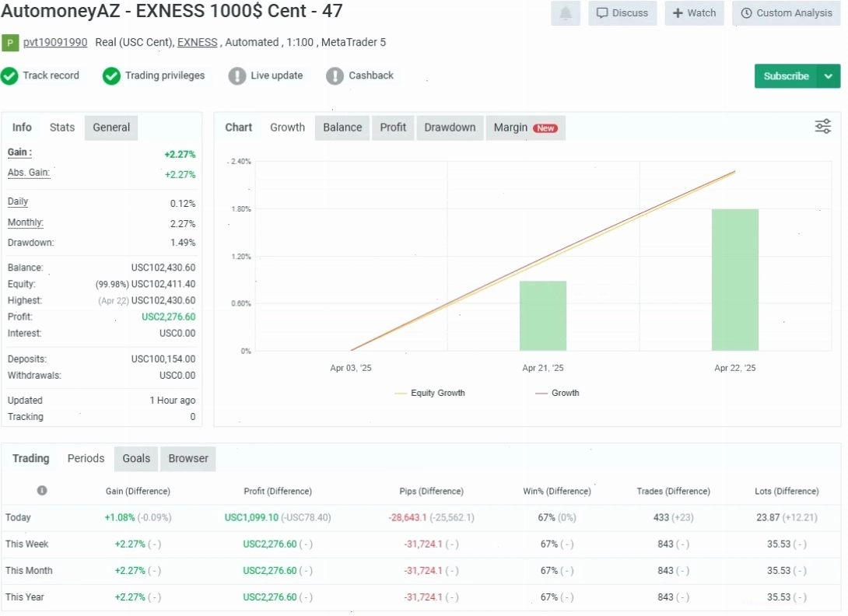The image size is (848, 616).
Task: Click the Track record green checkmark icon
Action: pos(10,75)
